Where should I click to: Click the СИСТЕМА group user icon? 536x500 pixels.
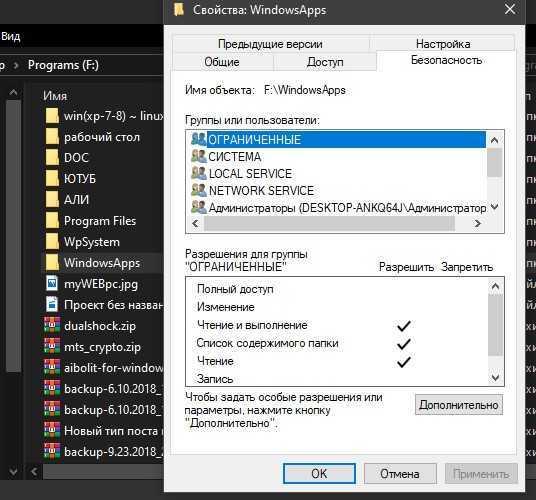(199, 156)
